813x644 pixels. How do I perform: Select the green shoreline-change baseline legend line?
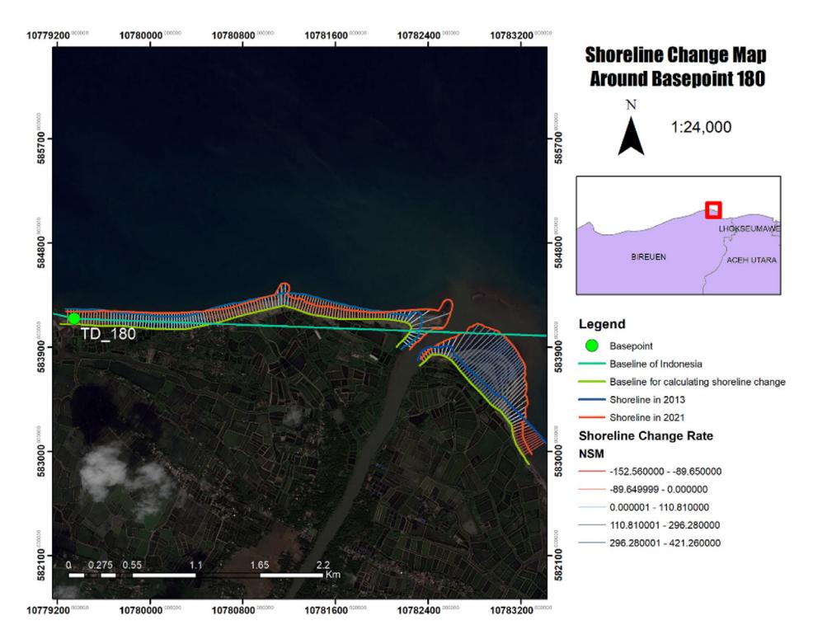(x=591, y=382)
